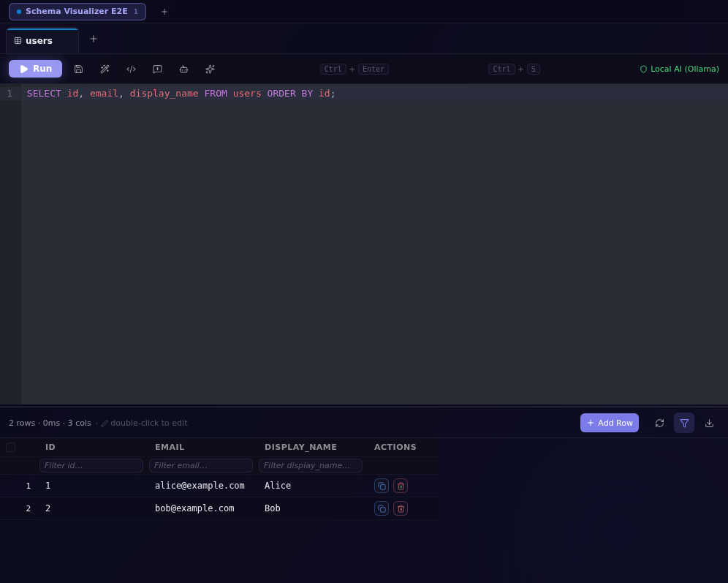
Task: Run the SQL query
Action: (35, 69)
